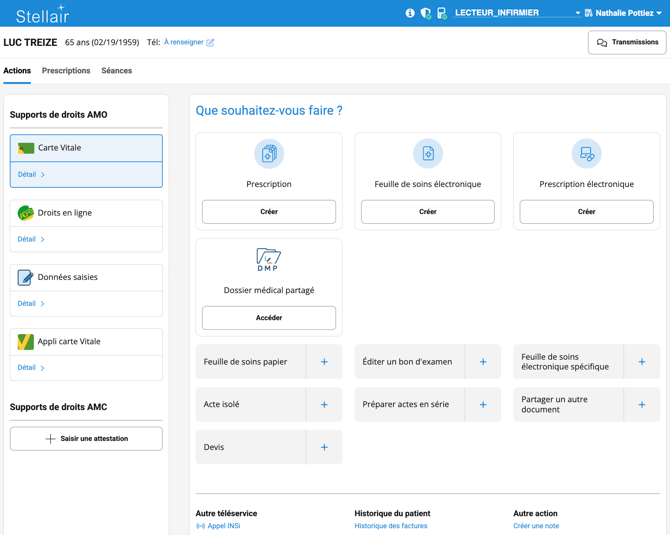Open the LECTEUR_INFIRMIER reader dropdown
This screenshot has width=670, height=535.
tap(517, 13)
